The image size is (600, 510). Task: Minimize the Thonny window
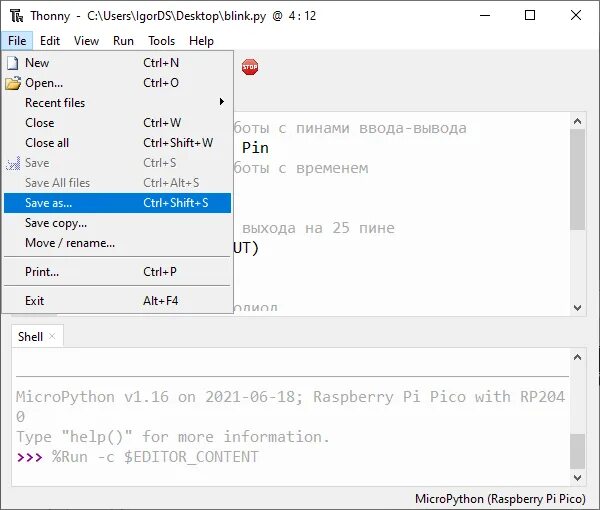(485, 15)
